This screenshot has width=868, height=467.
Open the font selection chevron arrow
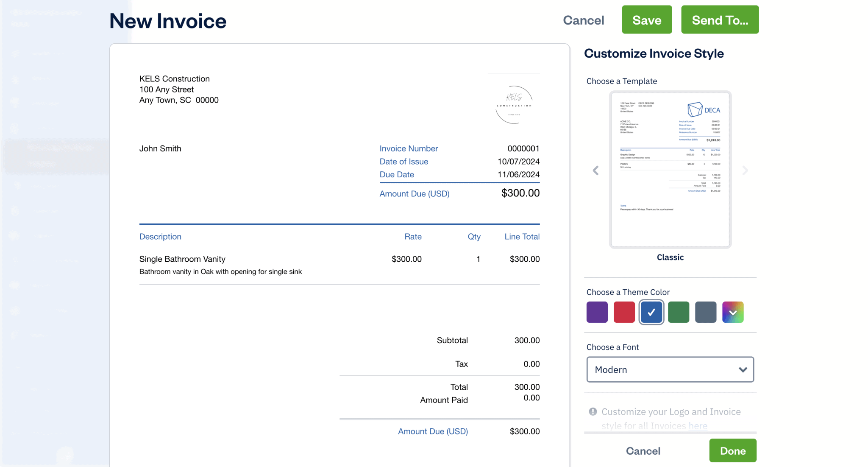tap(743, 369)
